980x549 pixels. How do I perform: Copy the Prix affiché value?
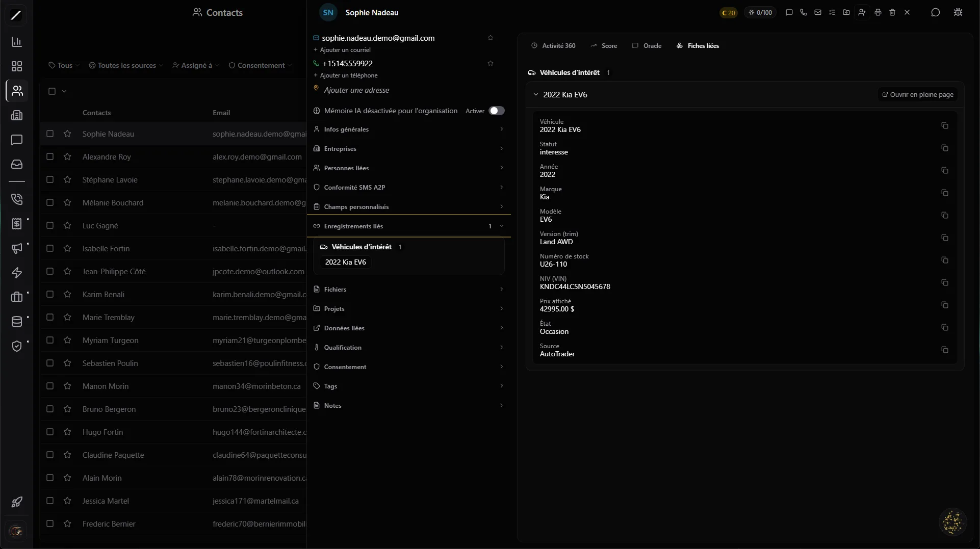pos(945,305)
